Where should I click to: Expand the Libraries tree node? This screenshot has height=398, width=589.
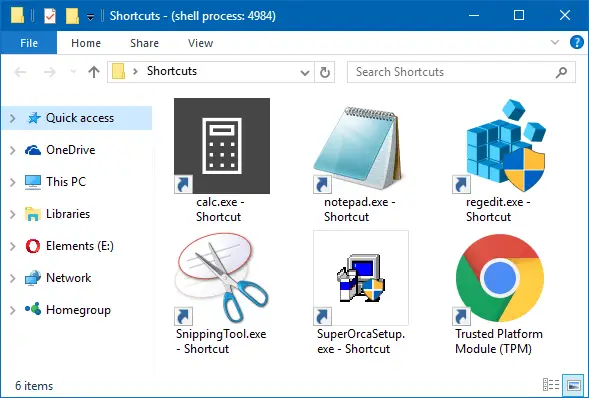point(13,214)
